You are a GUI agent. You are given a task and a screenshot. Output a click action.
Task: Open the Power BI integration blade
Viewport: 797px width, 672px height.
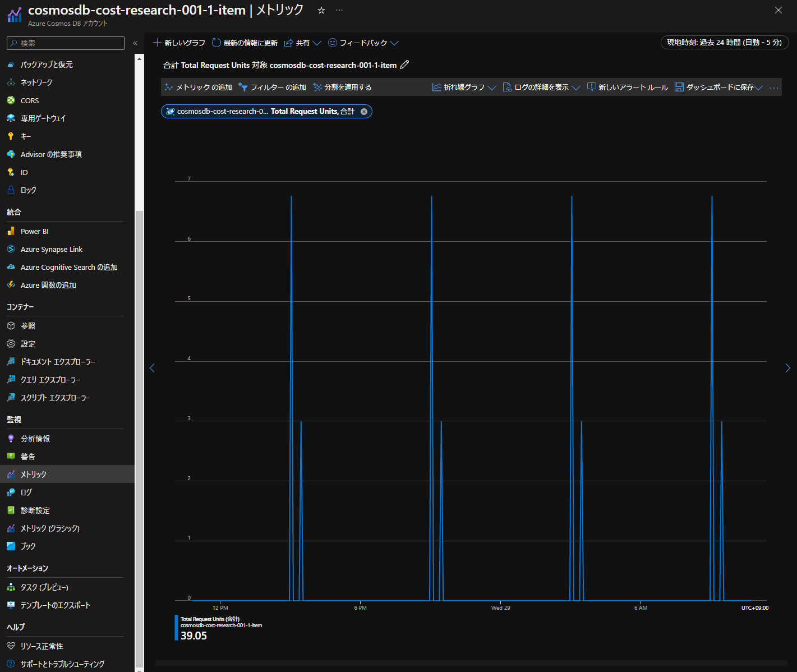click(34, 231)
